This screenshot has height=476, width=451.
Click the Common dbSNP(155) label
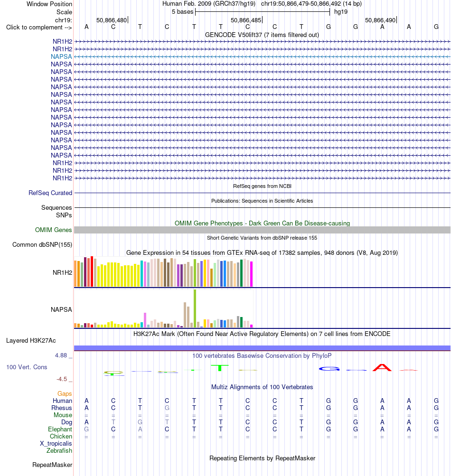[x=42, y=245]
